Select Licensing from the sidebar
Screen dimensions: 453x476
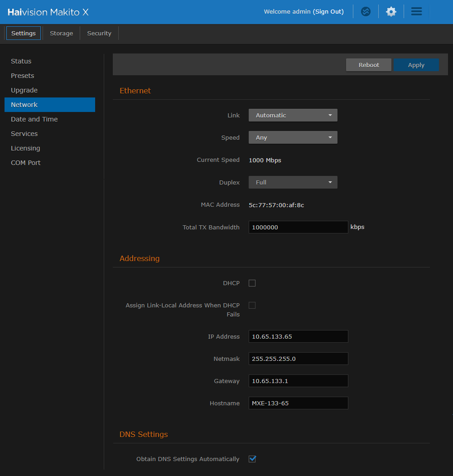pyautogui.click(x=25, y=148)
